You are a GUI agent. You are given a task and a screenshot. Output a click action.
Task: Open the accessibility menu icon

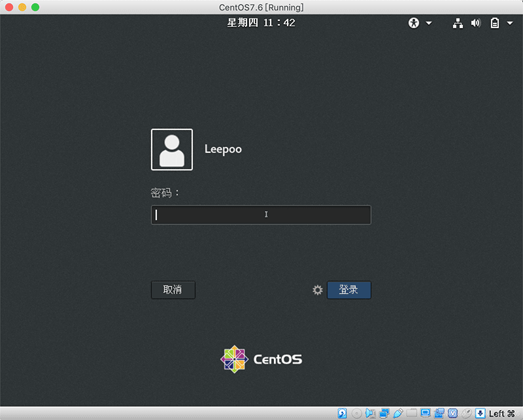tap(413, 23)
